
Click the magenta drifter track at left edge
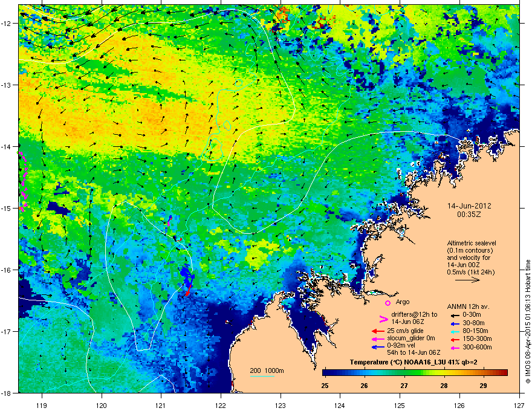tap(23, 182)
